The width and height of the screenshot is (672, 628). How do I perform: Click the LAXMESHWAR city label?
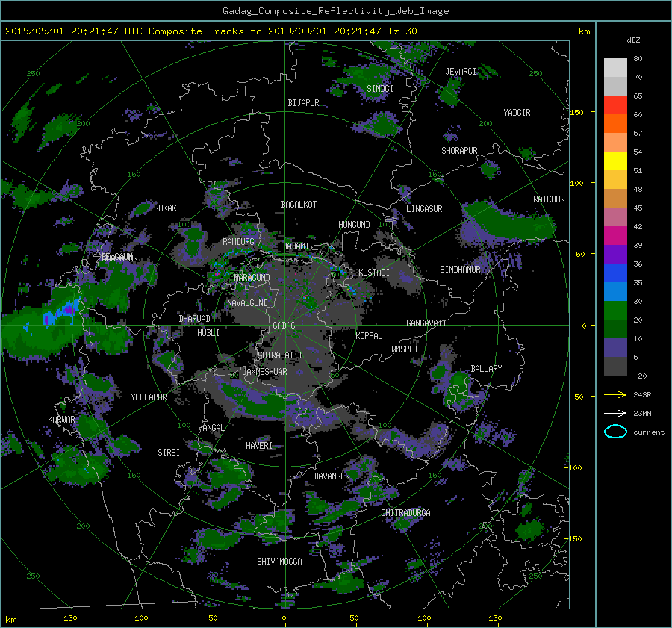click(264, 372)
